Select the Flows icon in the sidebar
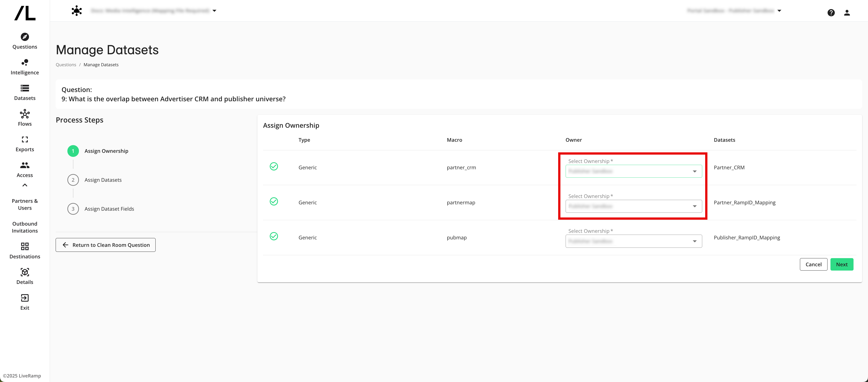868x382 pixels. tap(24, 118)
